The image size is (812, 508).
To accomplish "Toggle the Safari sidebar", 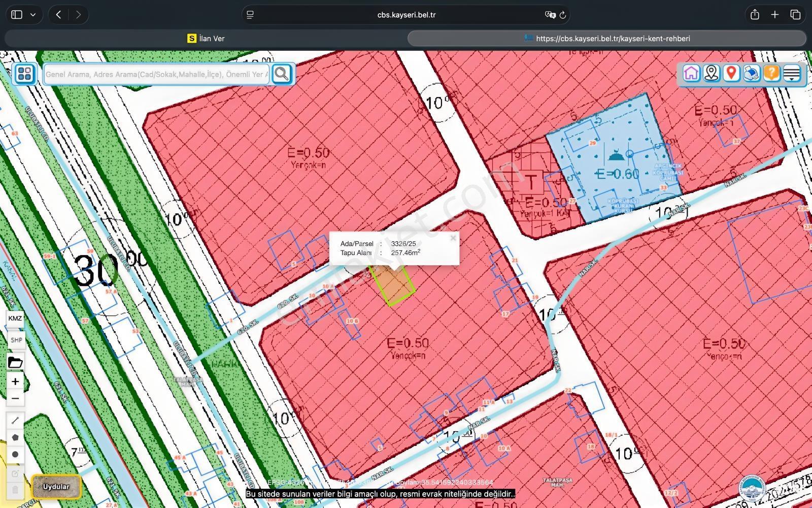I will 17,15.
